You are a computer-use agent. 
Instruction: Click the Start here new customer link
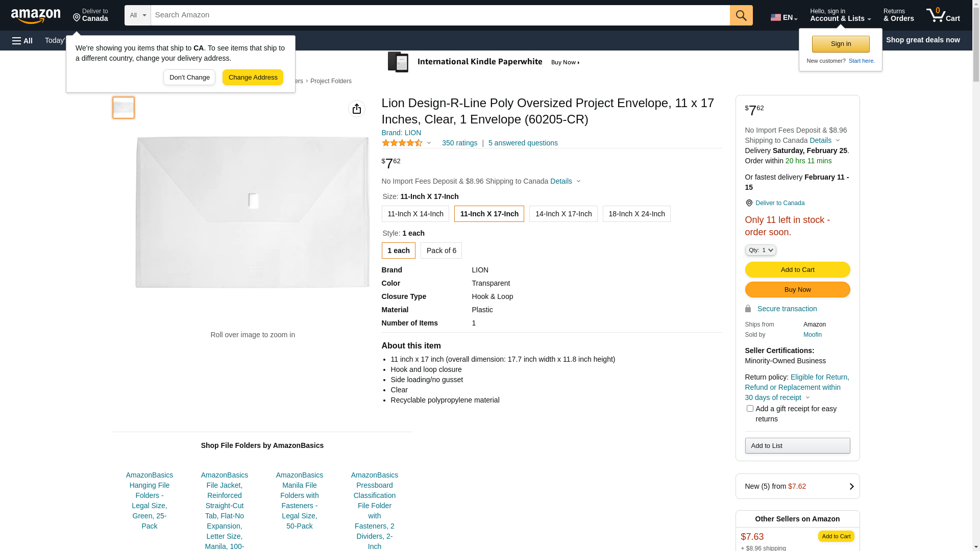[x=862, y=61]
